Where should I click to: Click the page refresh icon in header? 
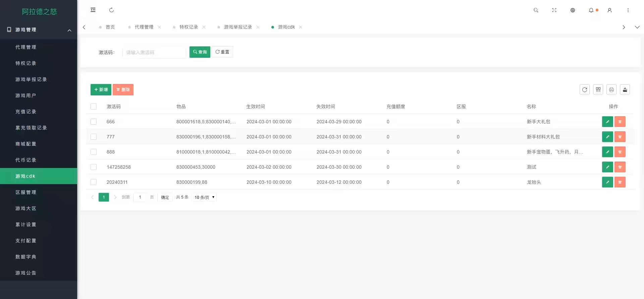tap(112, 10)
